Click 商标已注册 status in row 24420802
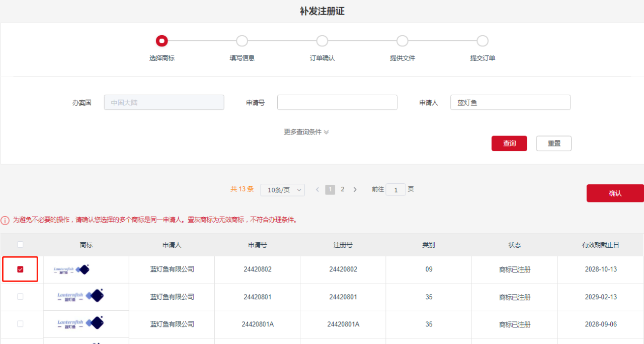This screenshot has width=644, height=344. [515, 269]
